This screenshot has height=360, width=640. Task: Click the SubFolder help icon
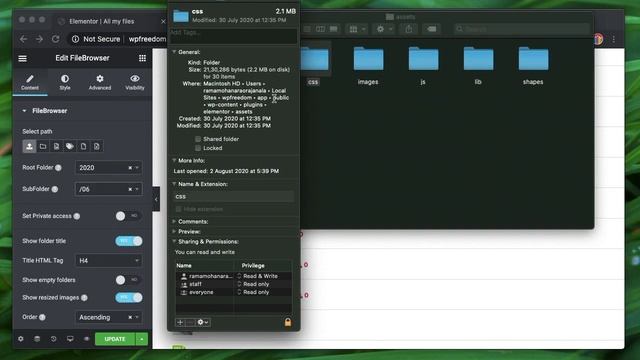point(55,189)
